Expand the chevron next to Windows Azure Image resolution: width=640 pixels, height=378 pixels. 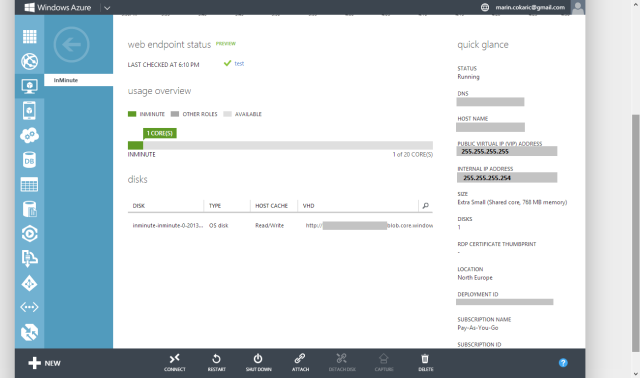pos(107,8)
